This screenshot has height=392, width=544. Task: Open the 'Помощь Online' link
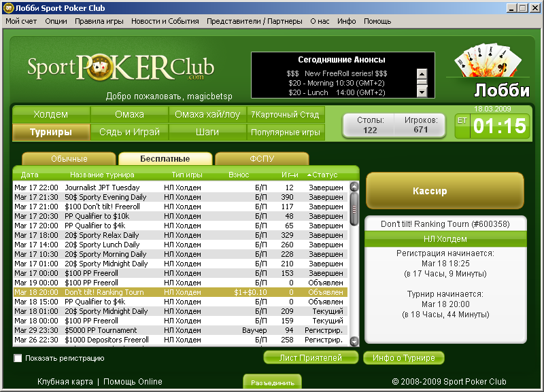(133, 382)
